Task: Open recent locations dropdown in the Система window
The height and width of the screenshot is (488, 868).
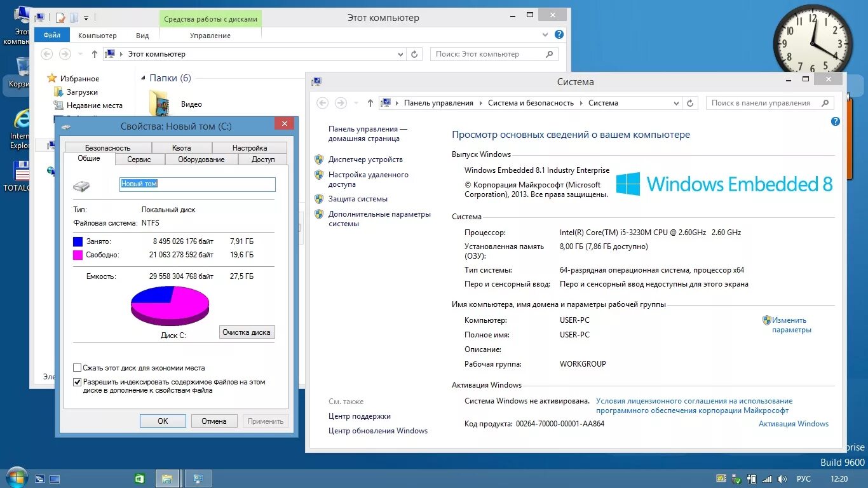Action: pos(356,103)
